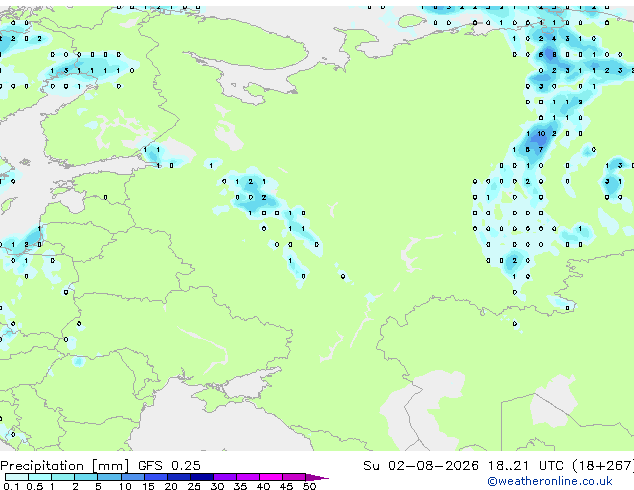The width and height of the screenshot is (634, 490).
Task: Select the 5–10 mm blue legend swatch
Action: 109,477
